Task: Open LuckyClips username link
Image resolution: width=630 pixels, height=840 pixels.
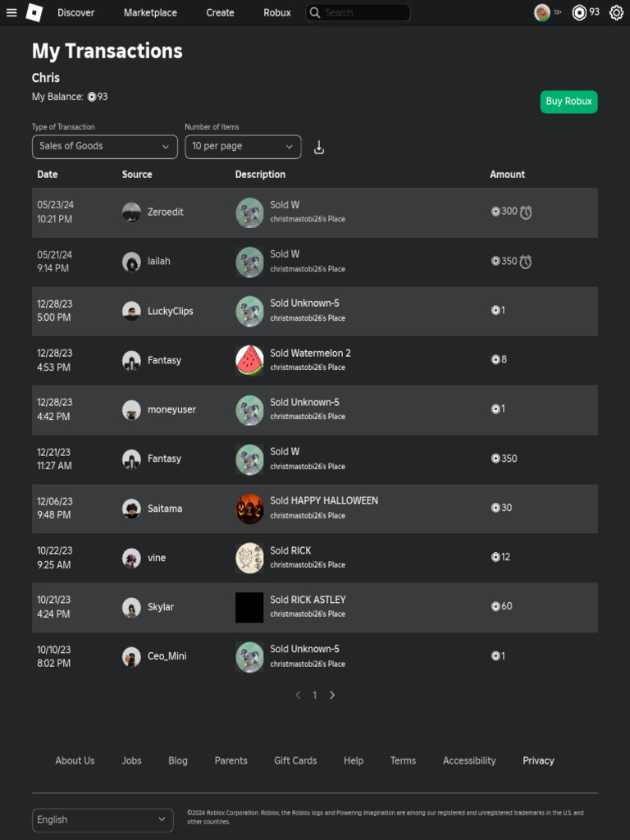Action: pos(171,311)
